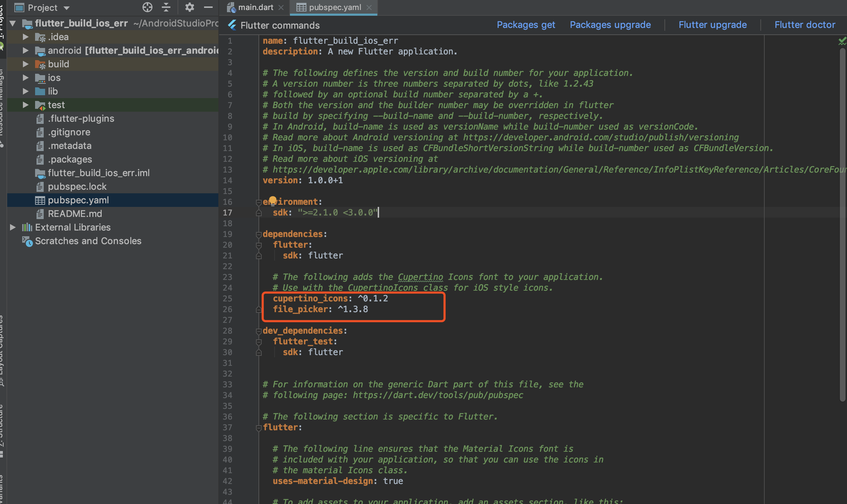
Task: Expand the android folder in the project tree
Action: pos(25,50)
